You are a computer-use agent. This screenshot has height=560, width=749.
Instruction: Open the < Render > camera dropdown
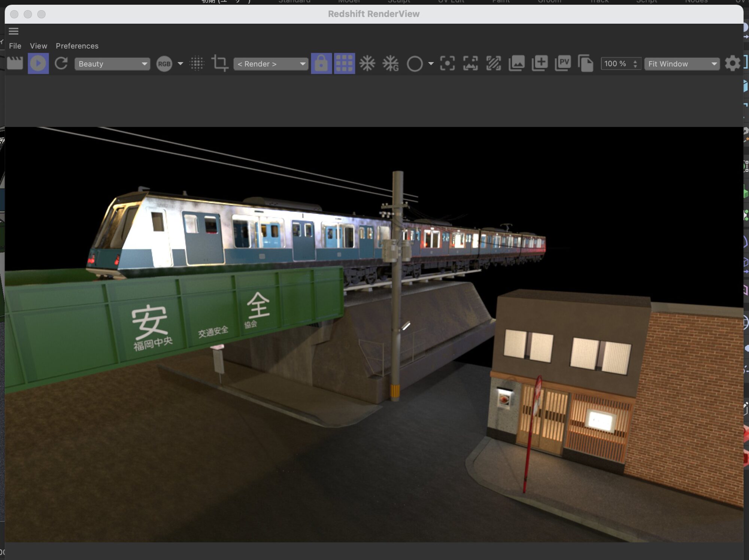point(271,64)
